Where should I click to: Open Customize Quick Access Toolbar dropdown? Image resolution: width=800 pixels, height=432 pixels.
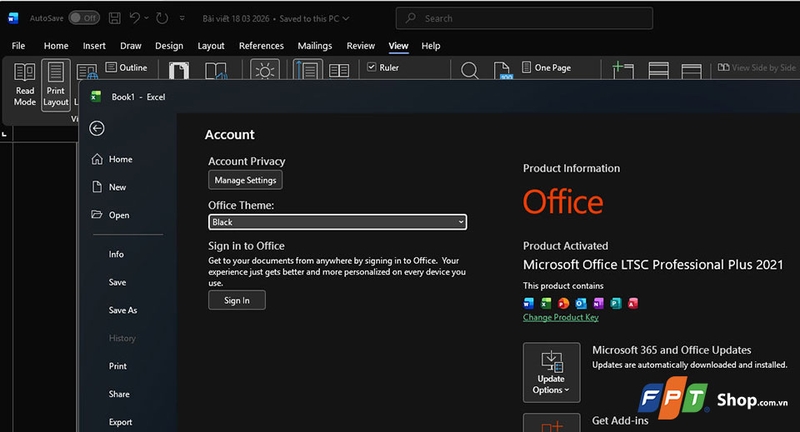182,18
